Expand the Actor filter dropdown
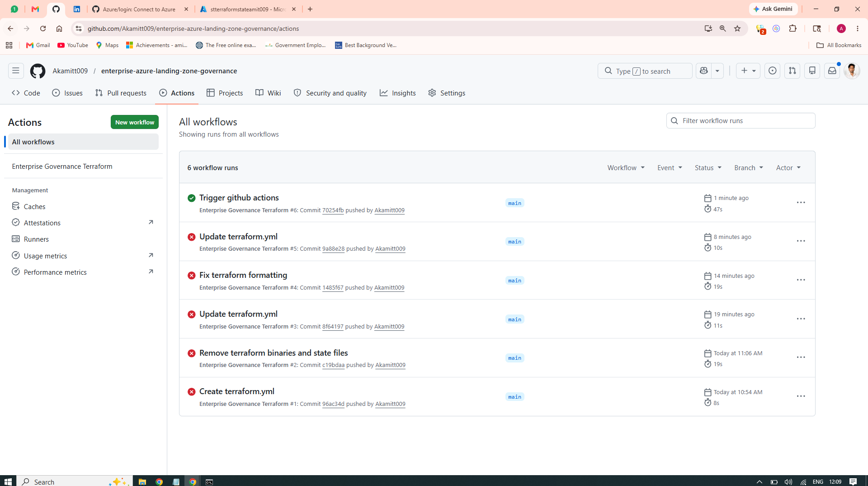This screenshot has width=868, height=486. 788,168
